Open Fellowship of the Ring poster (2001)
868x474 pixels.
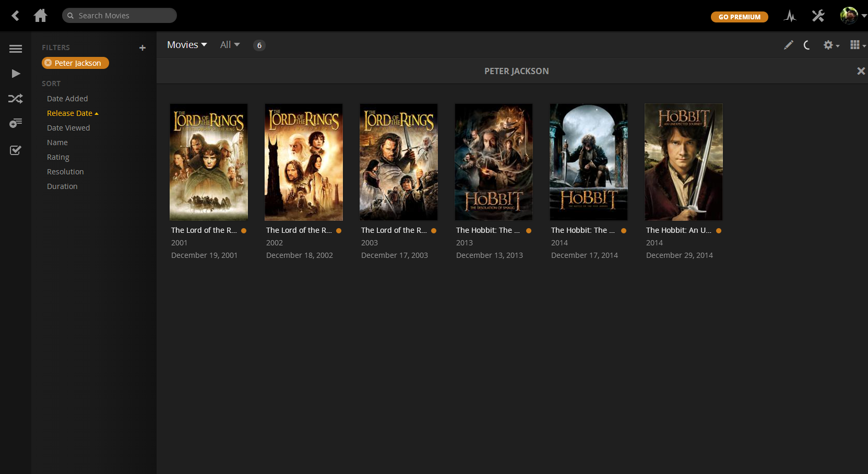click(x=209, y=162)
